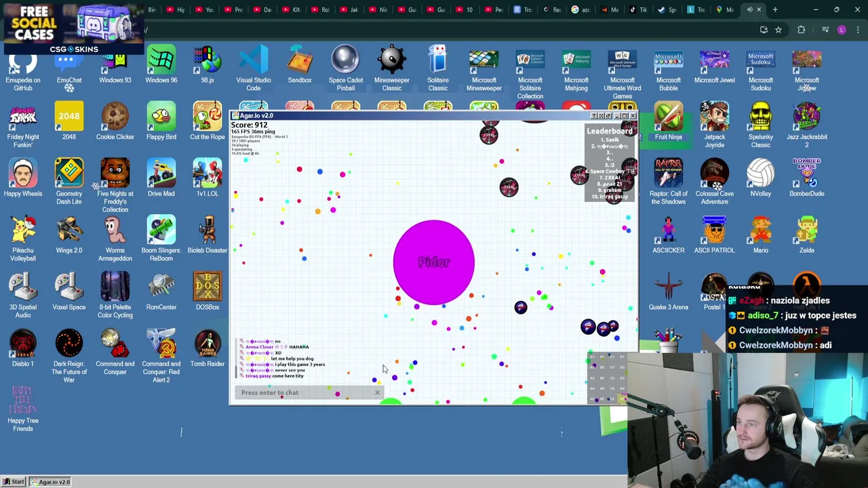Image resolution: width=868 pixels, height=488 pixels.
Task: Open Worms Armageddon icon
Action: [x=115, y=239]
